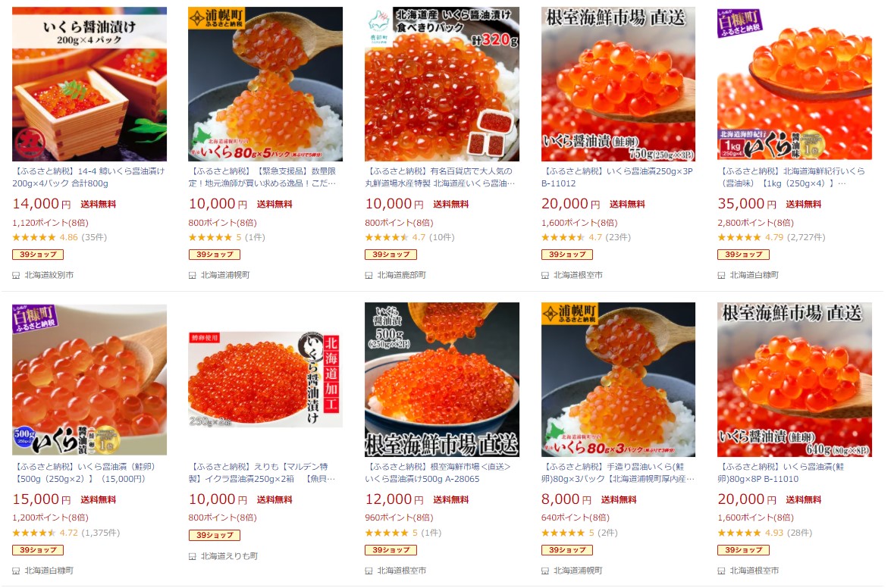
Task: Click the star rating 4.79 (2,727件)
Action: pyautogui.click(x=771, y=237)
